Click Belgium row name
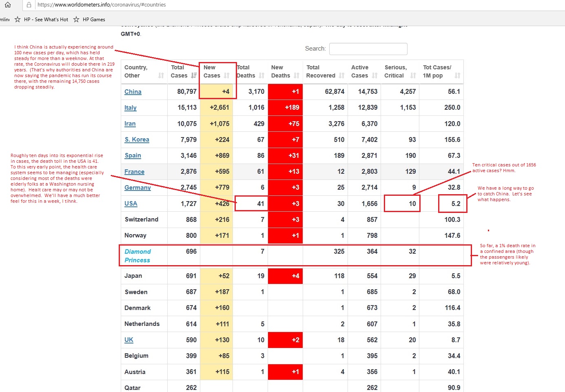The width and height of the screenshot is (565, 392). [137, 356]
